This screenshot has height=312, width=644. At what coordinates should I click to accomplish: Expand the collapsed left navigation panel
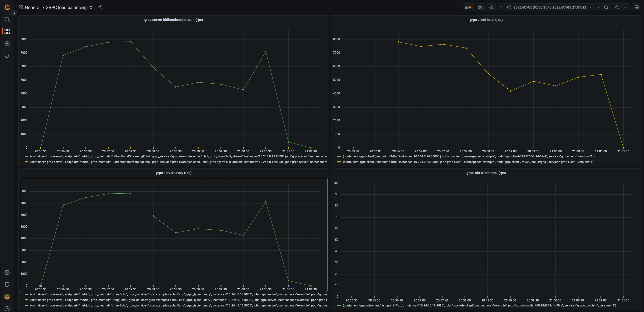click(x=14, y=13)
